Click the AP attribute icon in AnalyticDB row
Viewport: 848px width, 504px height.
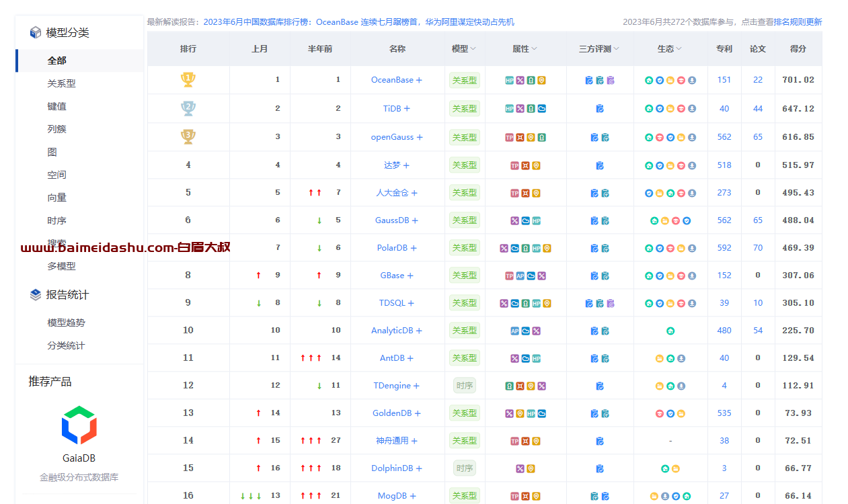coord(514,331)
